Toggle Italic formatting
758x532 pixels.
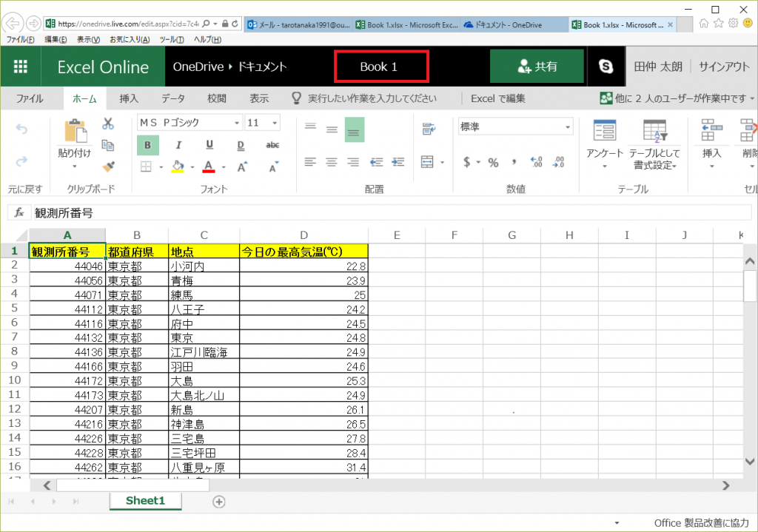pos(178,145)
